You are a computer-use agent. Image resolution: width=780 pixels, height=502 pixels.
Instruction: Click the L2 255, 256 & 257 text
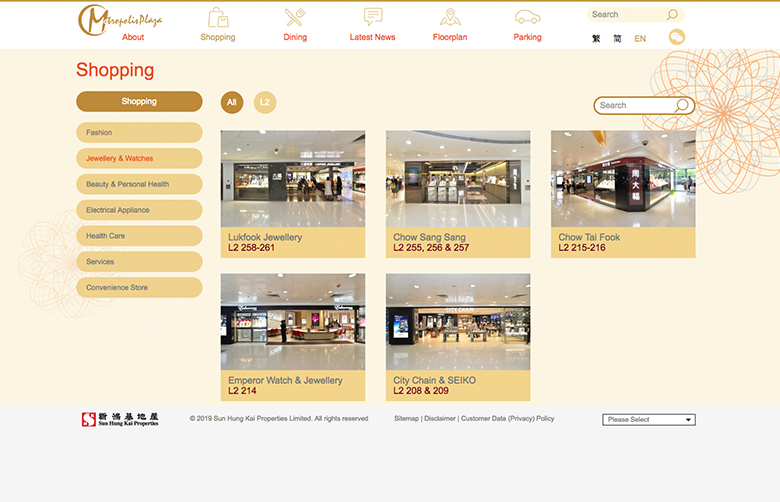(x=431, y=248)
